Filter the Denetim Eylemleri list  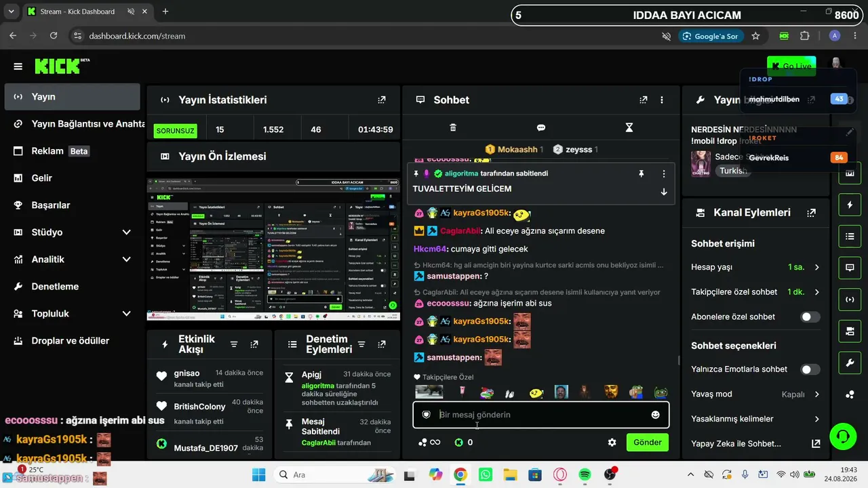pyautogui.click(x=362, y=344)
